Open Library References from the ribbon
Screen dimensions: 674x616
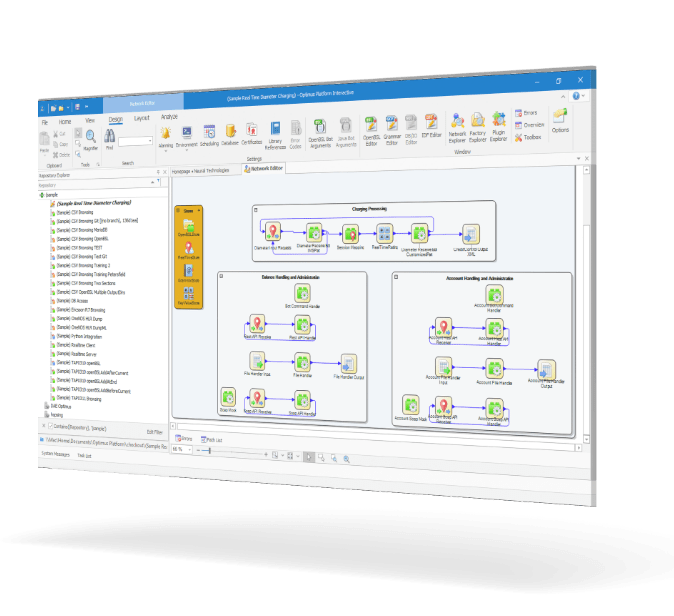tap(274, 130)
